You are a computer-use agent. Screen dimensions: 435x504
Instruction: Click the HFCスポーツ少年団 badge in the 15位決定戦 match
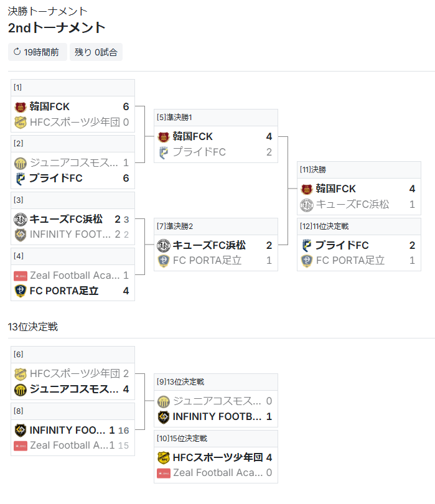click(164, 458)
